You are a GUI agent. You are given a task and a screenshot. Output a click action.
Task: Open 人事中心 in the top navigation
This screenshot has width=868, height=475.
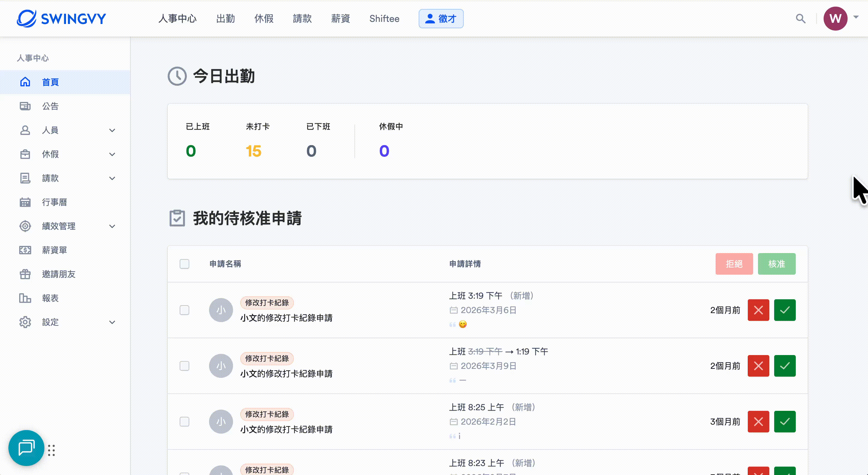(x=178, y=19)
